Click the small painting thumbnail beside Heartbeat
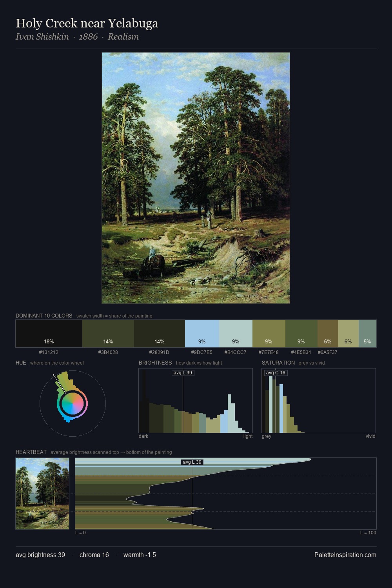The image size is (392, 588). [x=42, y=494]
